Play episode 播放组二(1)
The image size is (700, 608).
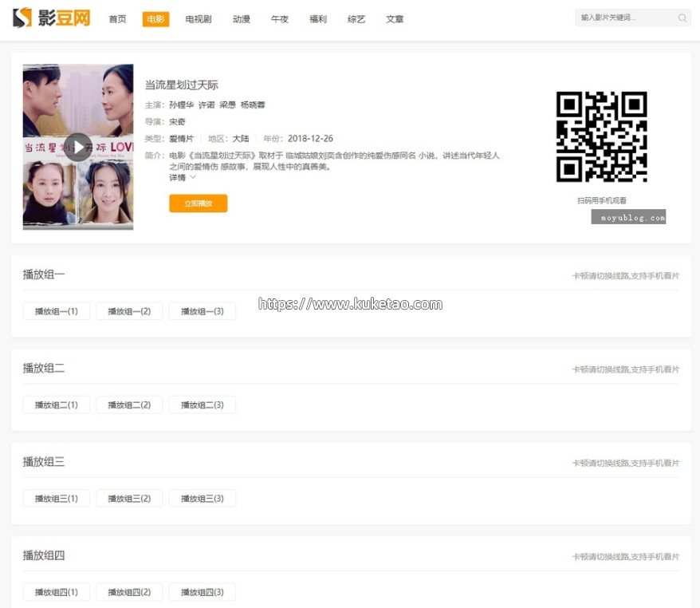pyautogui.click(x=57, y=405)
